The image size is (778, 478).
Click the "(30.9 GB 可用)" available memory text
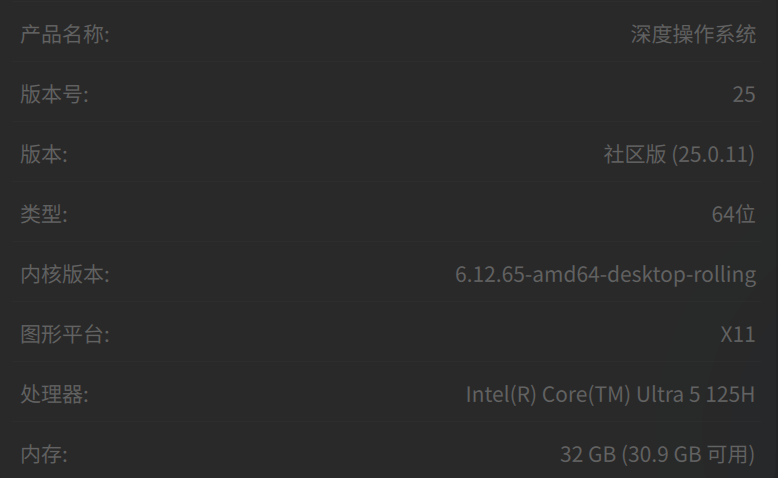(688, 455)
